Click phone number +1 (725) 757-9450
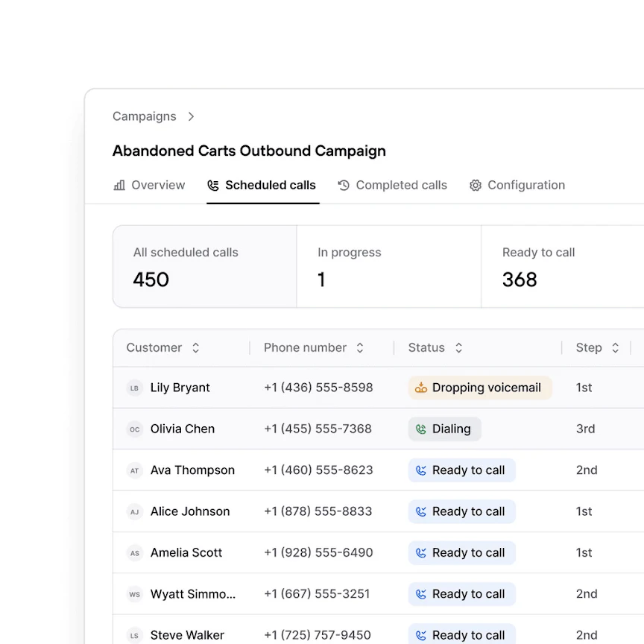 318,635
